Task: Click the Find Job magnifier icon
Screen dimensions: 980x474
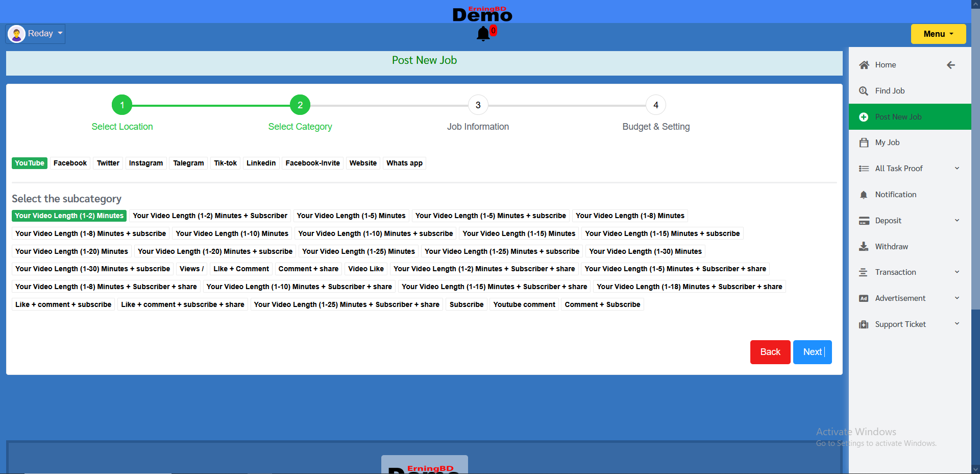Action: [x=864, y=91]
